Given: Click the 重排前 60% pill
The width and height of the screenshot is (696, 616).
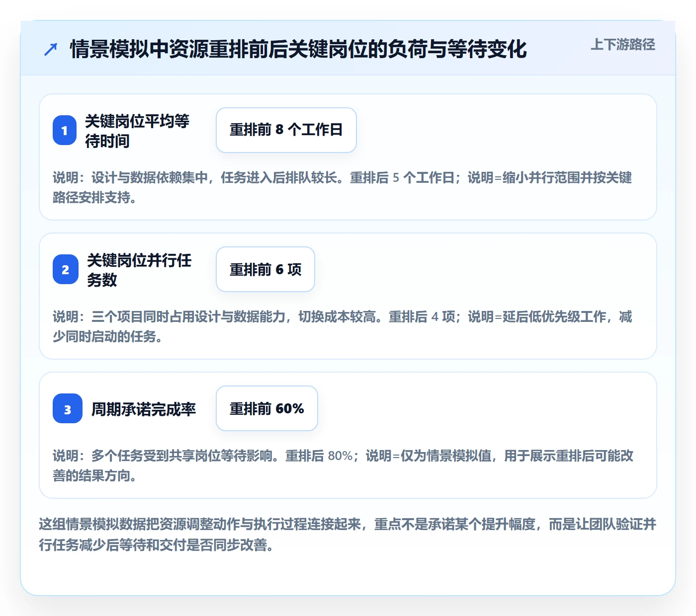Looking at the screenshot, I should tap(267, 408).
